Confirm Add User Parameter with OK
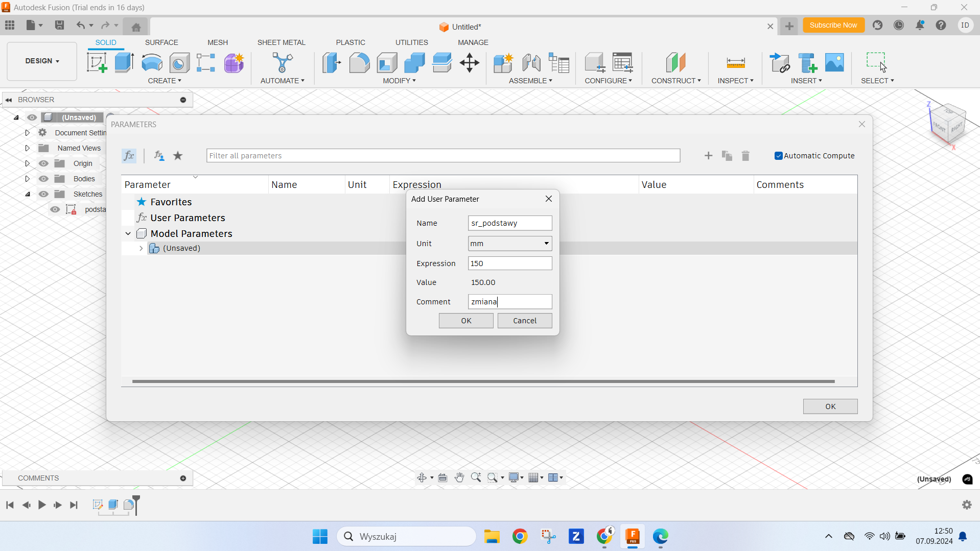This screenshot has height=551, width=980. tap(466, 321)
